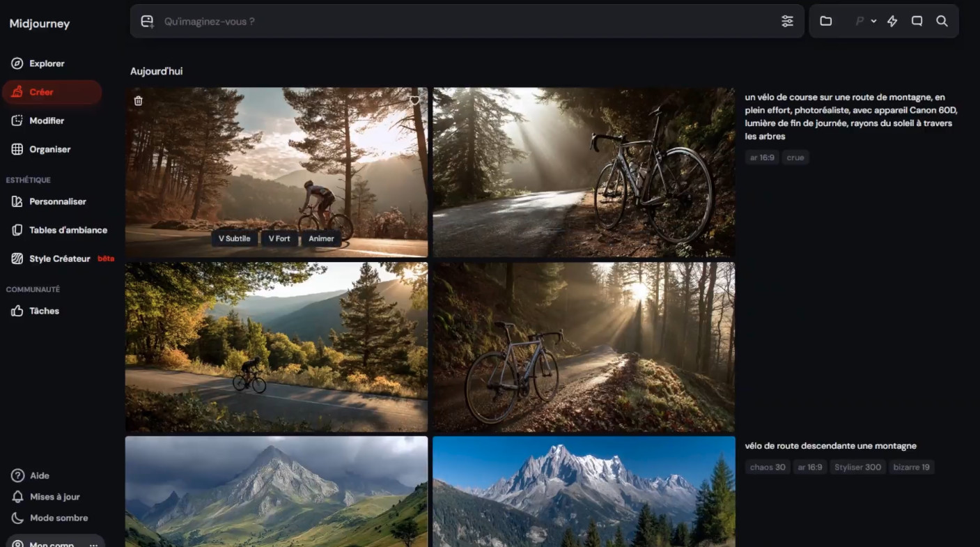Screen dimensions: 980x547
Task: Open the account three-dots menu
Action: coord(93,544)
